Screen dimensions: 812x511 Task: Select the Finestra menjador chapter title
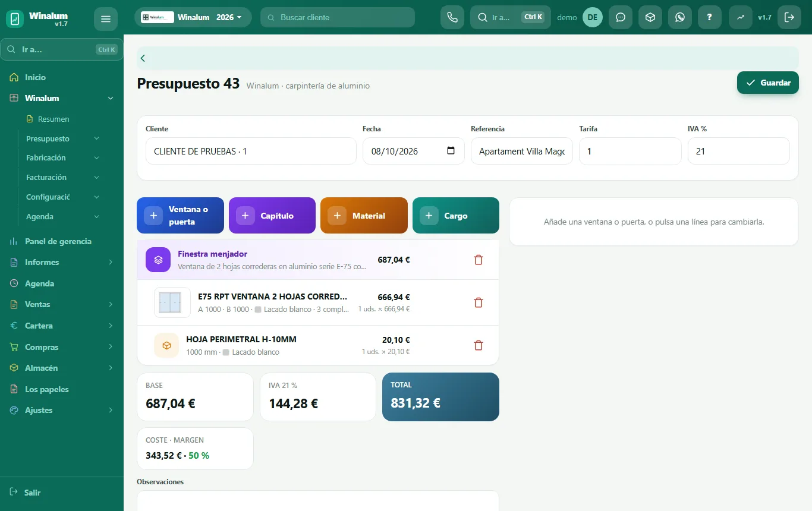[212, 254]
